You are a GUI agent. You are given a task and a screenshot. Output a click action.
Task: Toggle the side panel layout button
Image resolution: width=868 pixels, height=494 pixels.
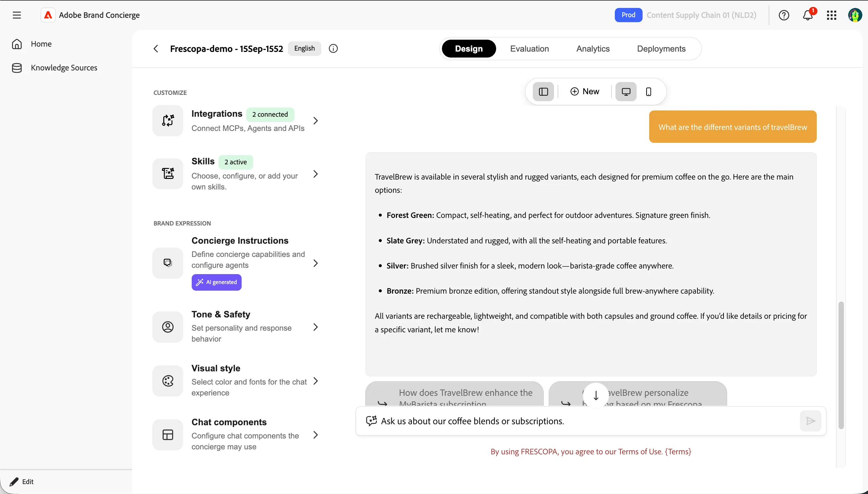543,92
